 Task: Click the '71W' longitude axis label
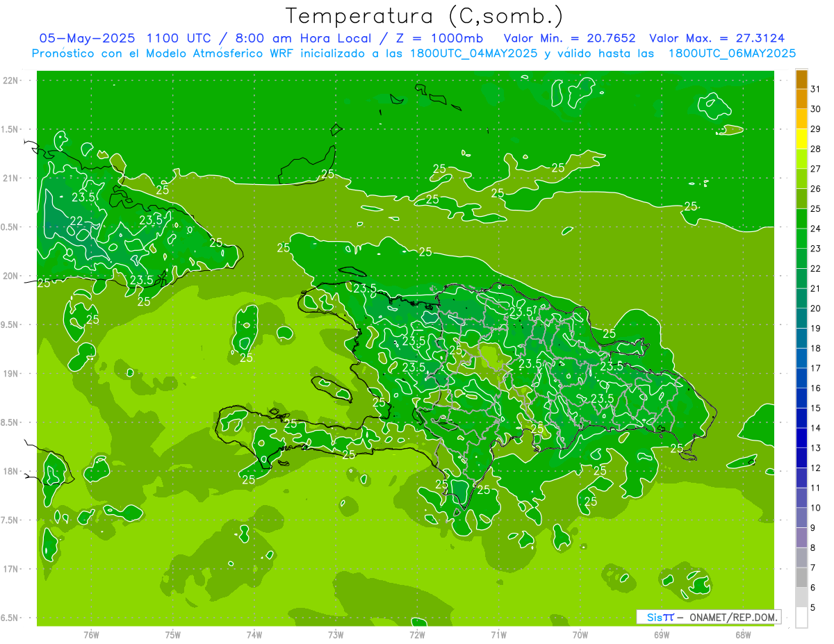(x=498, y=634)
